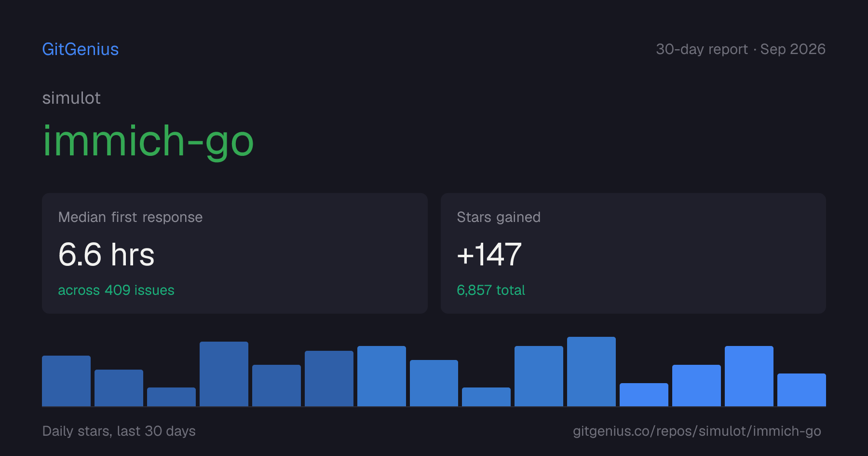Screen dimensions: 868x456
Task: Click the Daily stars, last 30 days caption
Action: click(x=119, y=431)
